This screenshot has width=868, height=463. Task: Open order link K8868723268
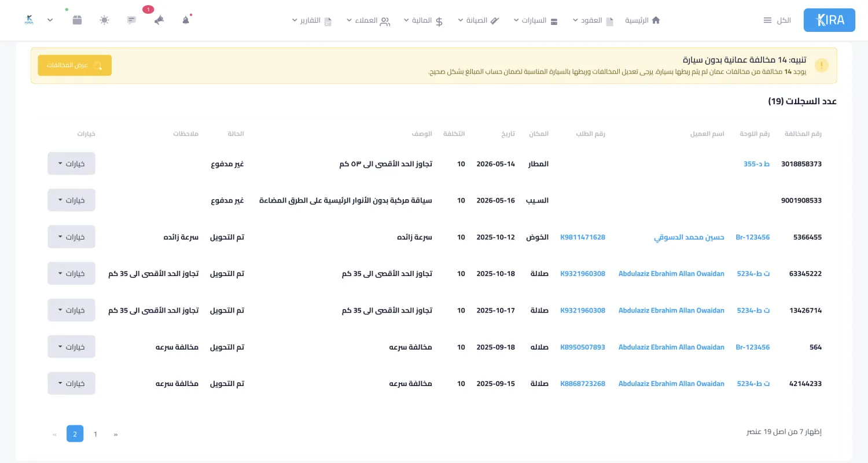click(583, 384)
